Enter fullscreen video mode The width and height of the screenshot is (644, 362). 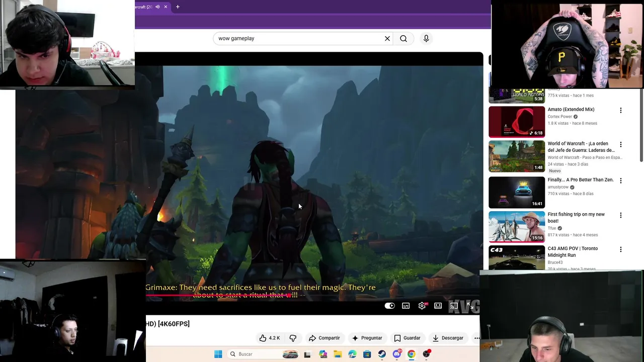470,306
